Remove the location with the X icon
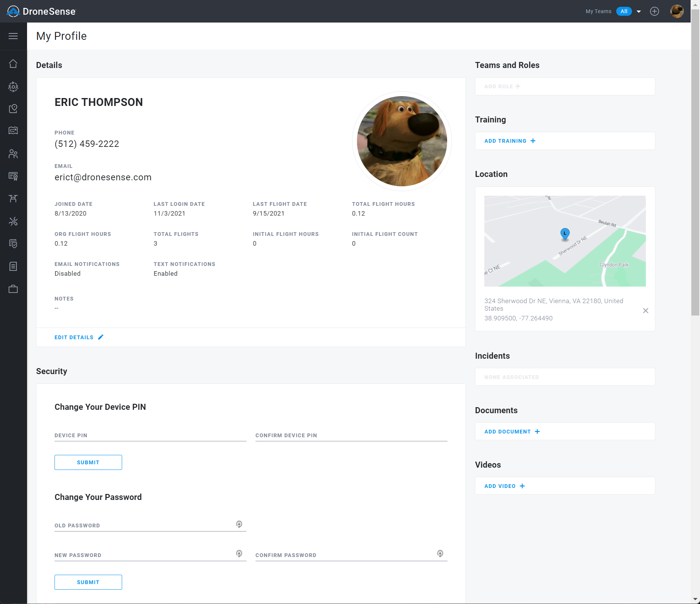Viewport: 700px width, 604px height. pyautogui.click(x=646, y=311)
